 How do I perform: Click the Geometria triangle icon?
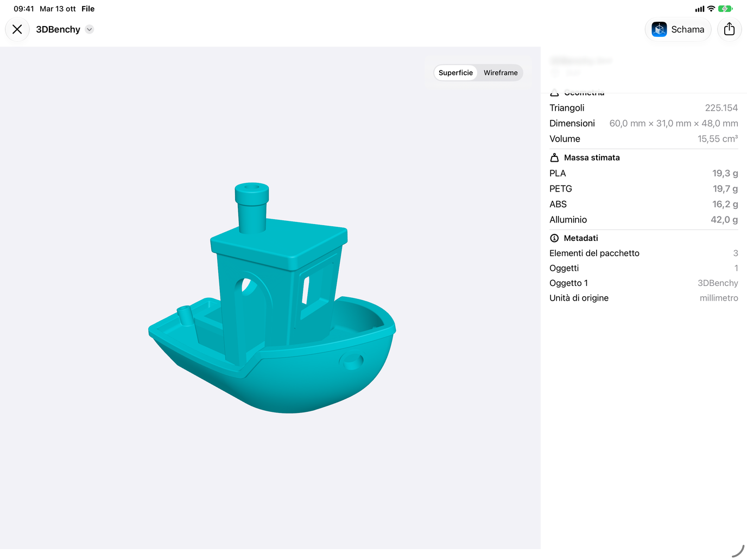click(x=554, y=93)
